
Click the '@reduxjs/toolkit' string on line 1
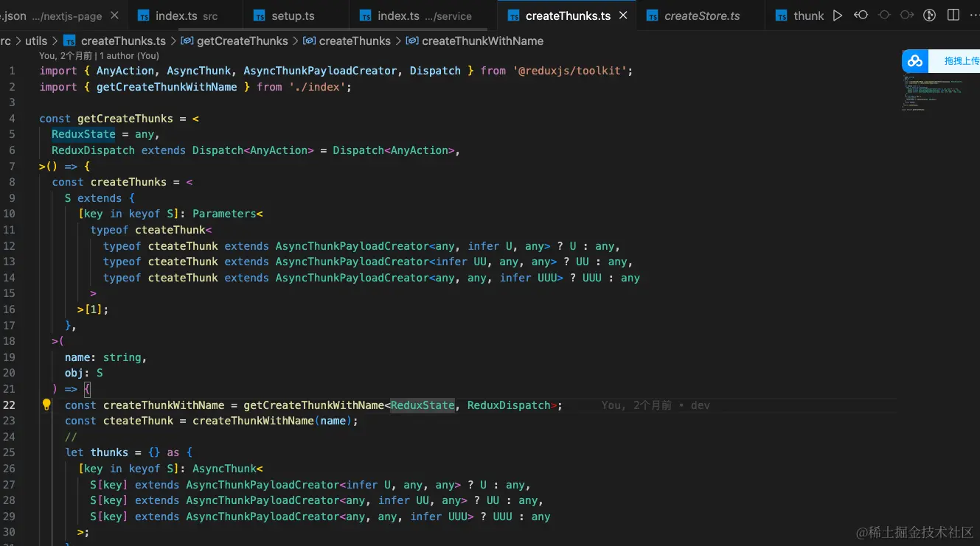click(573, 71)
